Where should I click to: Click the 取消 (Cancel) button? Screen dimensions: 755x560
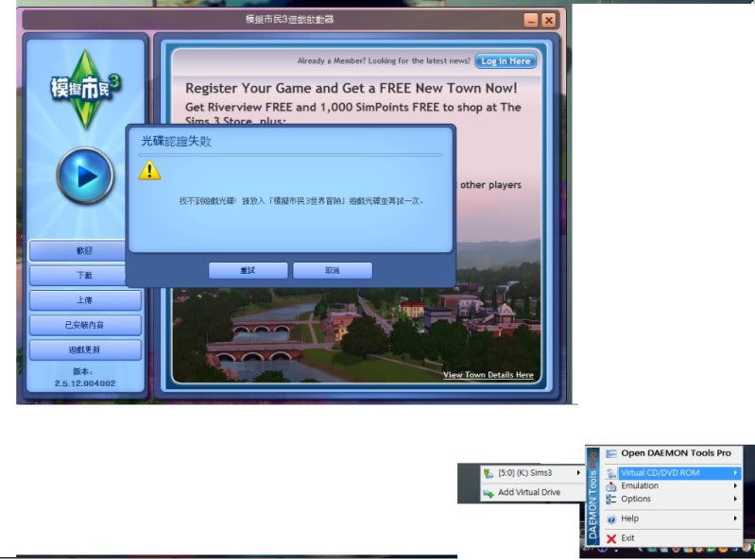(x=333, y=270)
